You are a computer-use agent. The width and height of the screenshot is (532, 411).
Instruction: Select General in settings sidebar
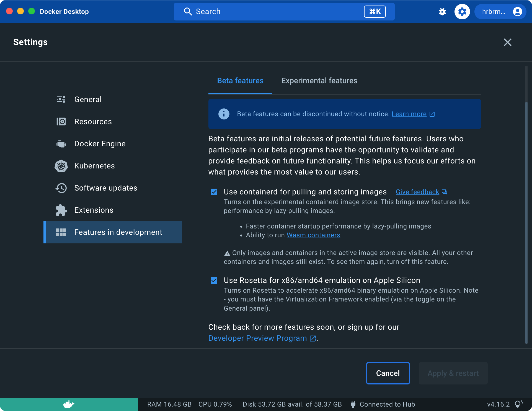coord(88,100)
